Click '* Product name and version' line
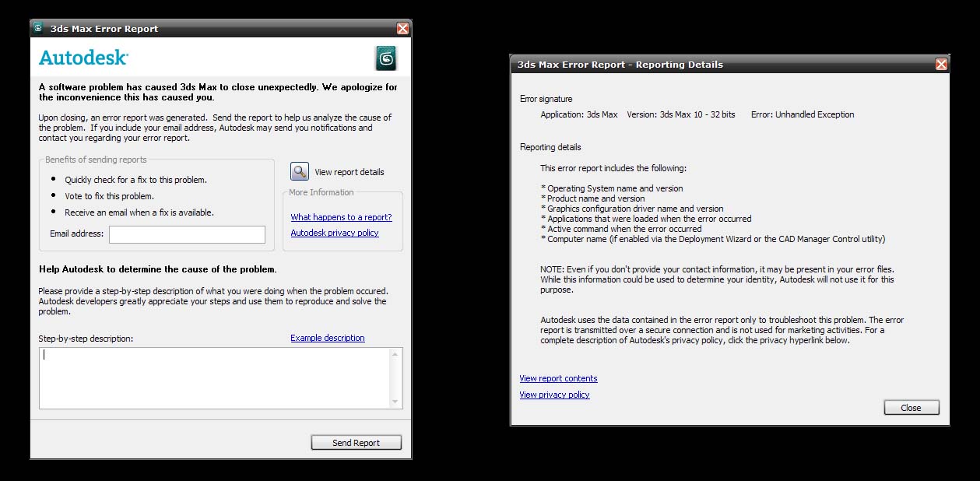 [592, 198]
